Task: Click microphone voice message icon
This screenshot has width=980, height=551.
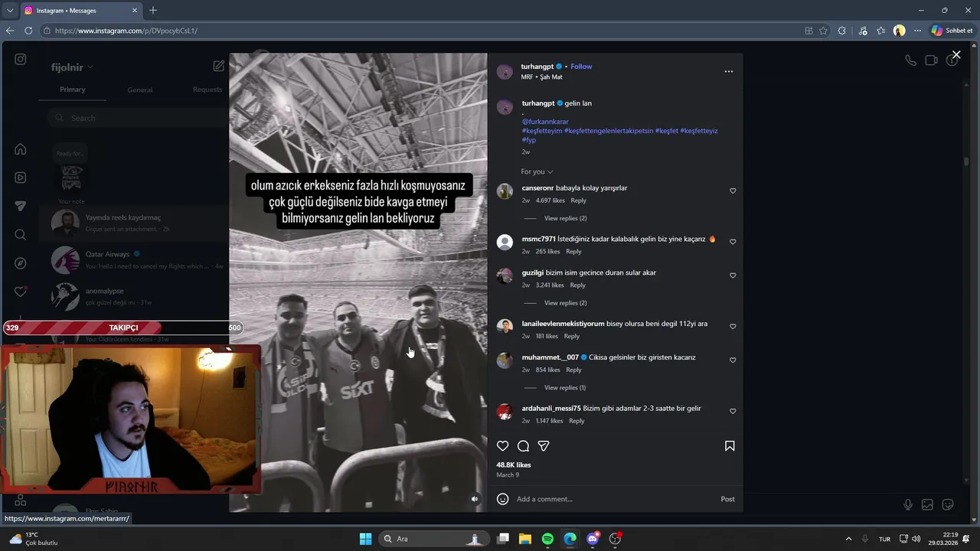Action: click(x=907, y=504)
